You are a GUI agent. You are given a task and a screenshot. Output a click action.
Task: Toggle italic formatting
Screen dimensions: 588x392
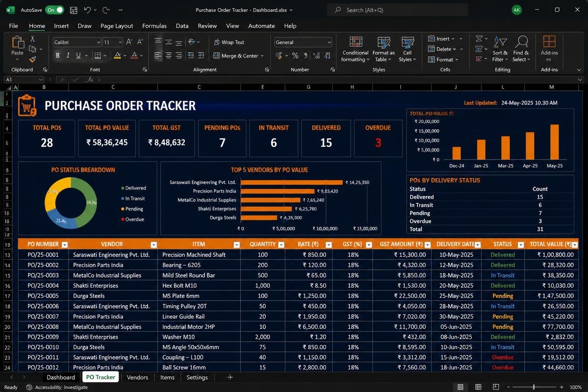(x=68, y=56)
